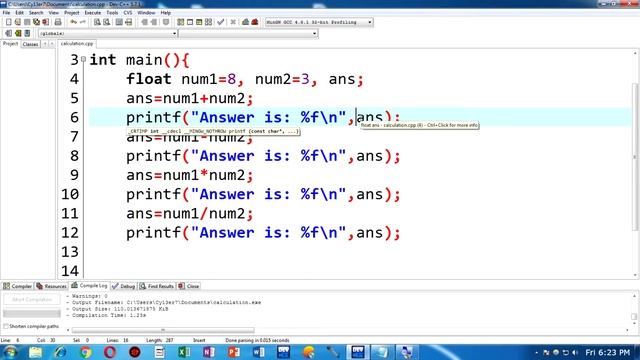Select the Compile Log bottom tab
The image size is (640, 360).
89,286
